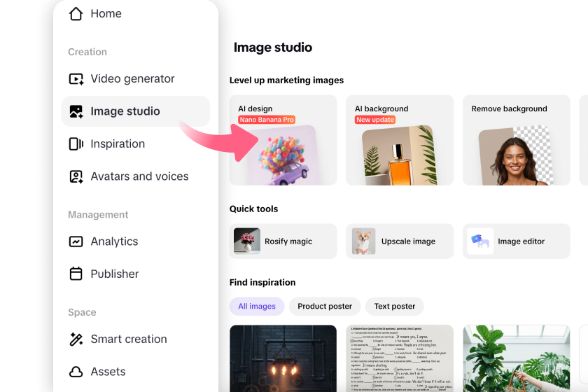
Task: Open the Image editor tool
Action: click(517, 241)
